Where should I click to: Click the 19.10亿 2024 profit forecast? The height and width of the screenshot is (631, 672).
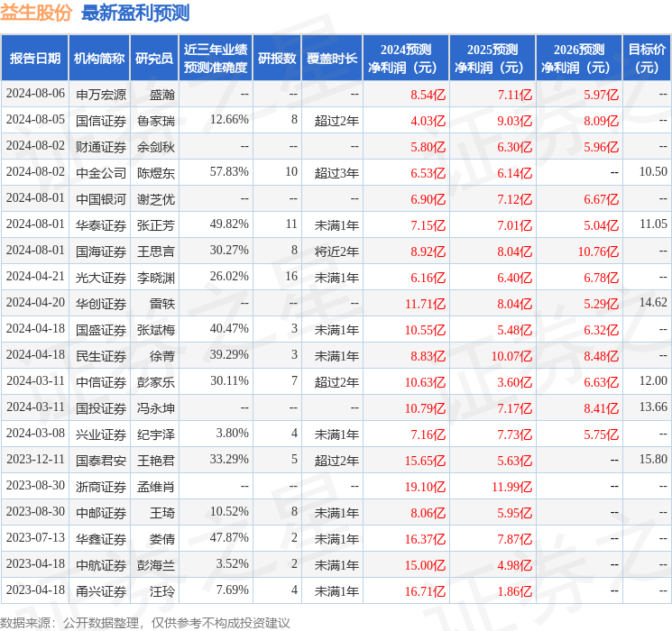425,487
